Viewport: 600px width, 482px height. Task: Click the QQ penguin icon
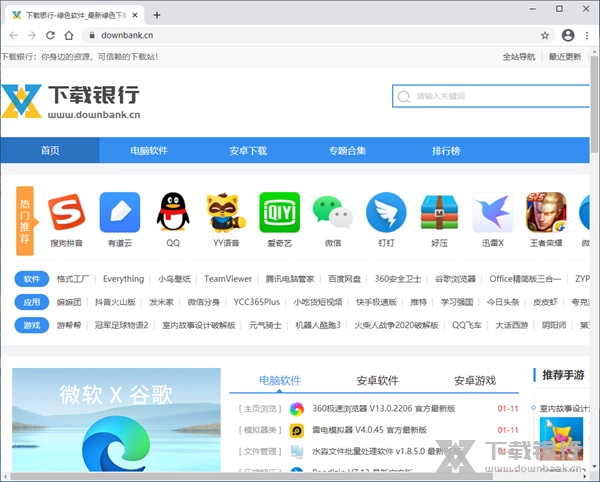pos(173,212)
